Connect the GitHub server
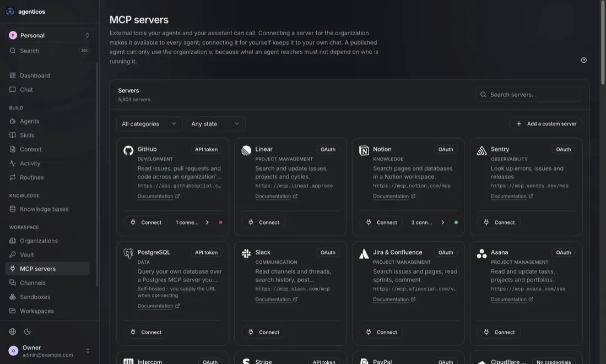 coord(145,222)
